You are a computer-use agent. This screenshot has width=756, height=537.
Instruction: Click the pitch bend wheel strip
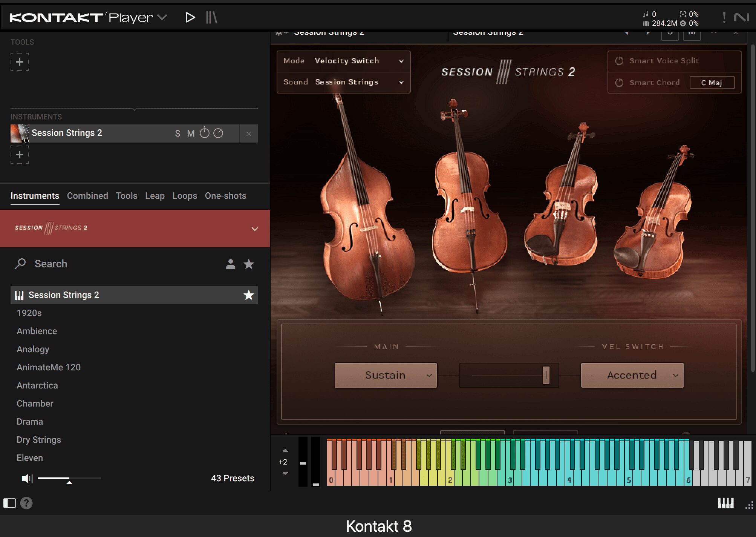303,462
